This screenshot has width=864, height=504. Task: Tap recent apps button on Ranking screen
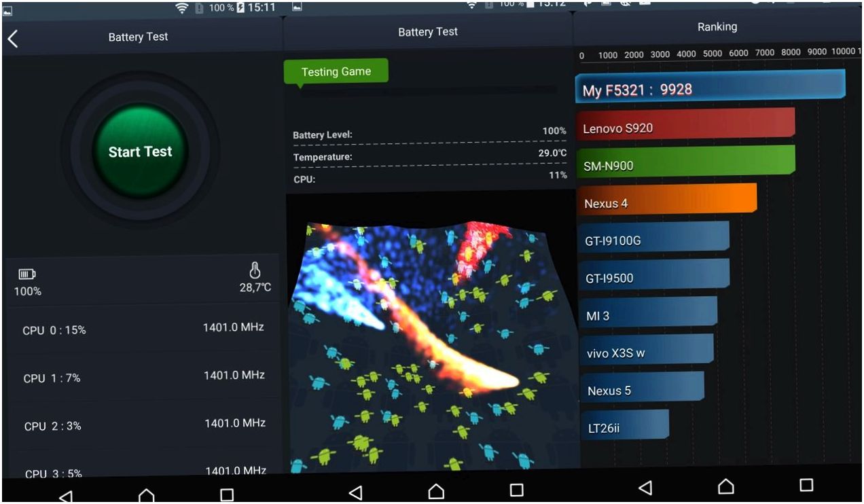click(806, 485)
